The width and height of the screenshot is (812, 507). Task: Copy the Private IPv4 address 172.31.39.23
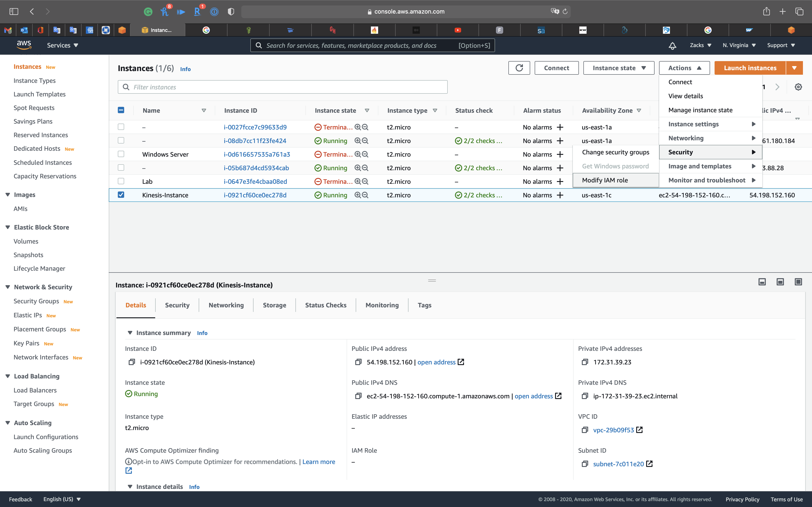(585, 362)
